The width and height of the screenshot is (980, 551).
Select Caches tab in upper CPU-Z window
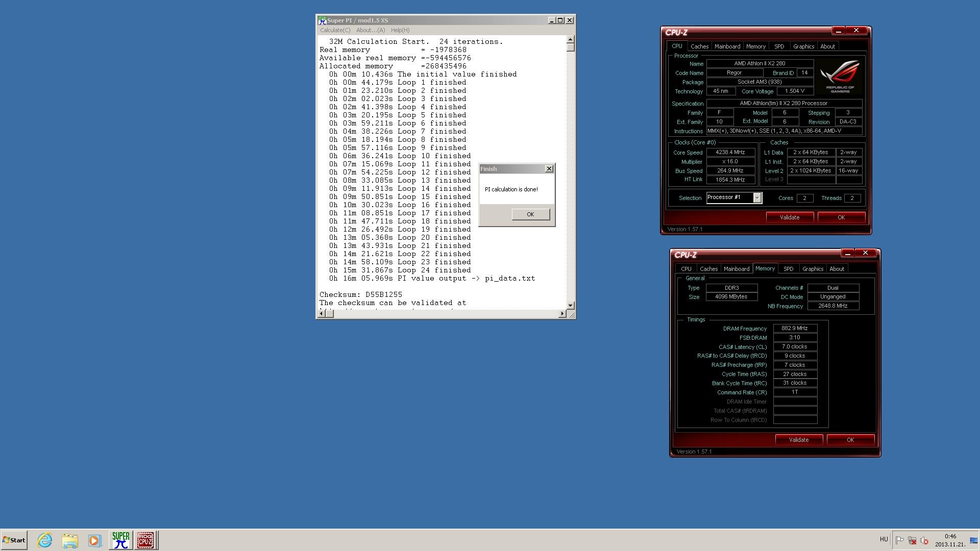(x=699, y=46)
